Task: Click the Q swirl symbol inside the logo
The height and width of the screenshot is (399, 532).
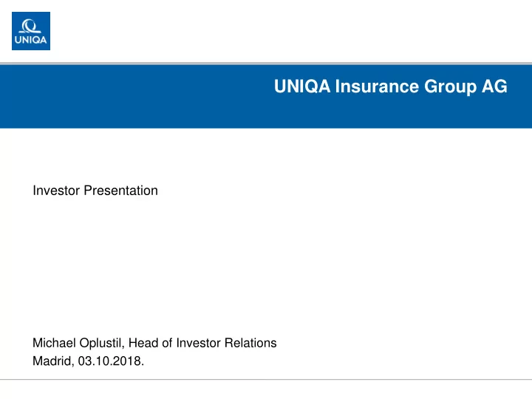Action: (x=30, y=26)
